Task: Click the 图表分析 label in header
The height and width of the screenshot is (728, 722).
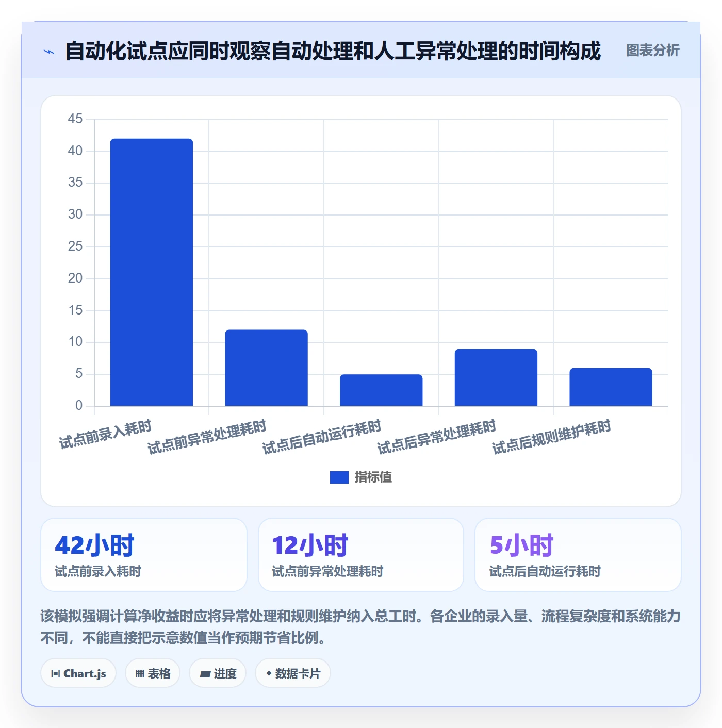Action: point(652,51)
